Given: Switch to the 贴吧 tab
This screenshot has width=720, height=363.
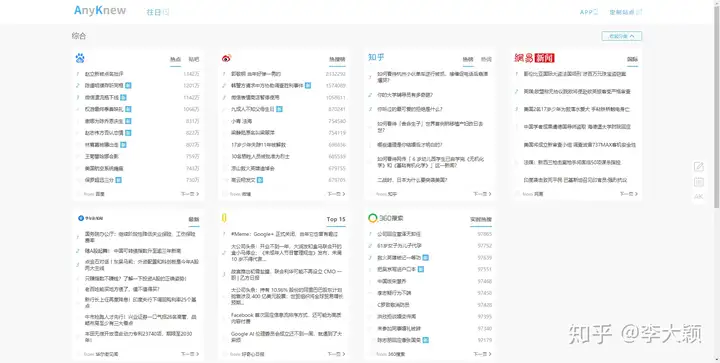Looking at the screenshot, I should coord(194,60).
